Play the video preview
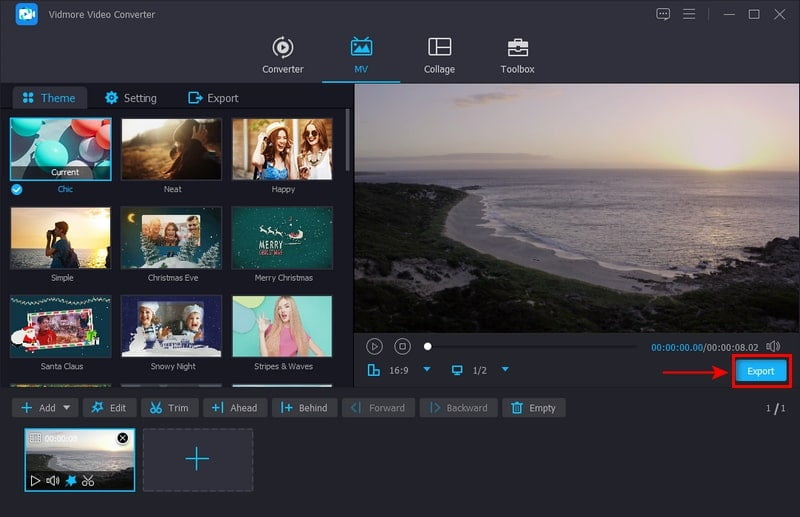Image resolution: width=800 pixels, height=517 pixels. (374, 346)
